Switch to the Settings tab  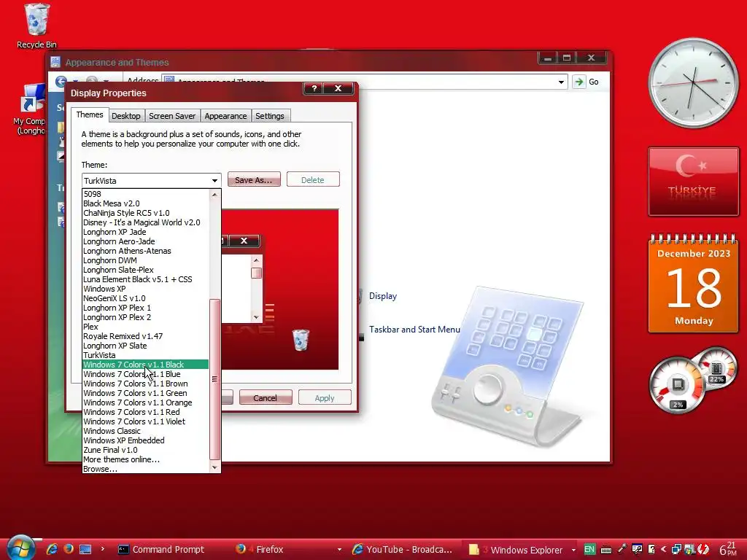[x=270, y=116]
